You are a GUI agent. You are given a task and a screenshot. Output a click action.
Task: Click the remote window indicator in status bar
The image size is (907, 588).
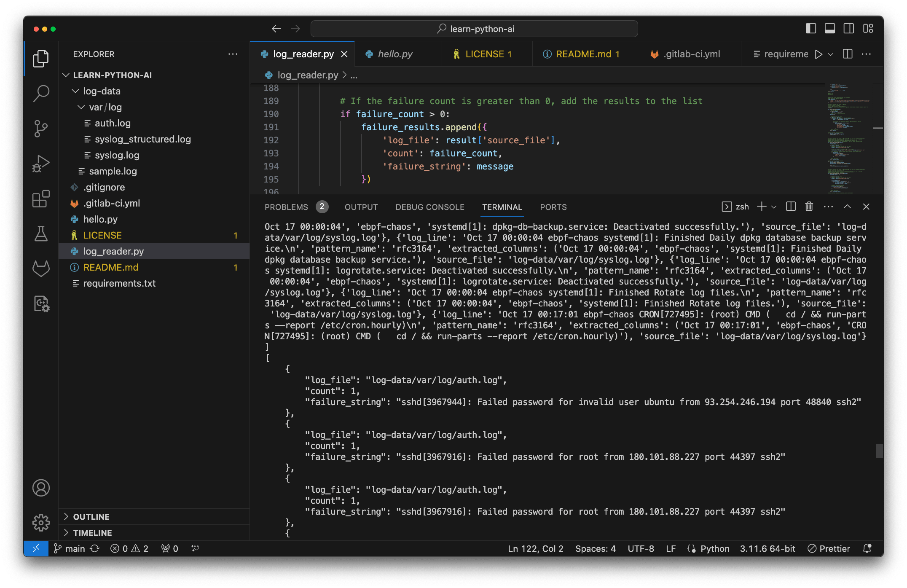(x=36, y=548)
